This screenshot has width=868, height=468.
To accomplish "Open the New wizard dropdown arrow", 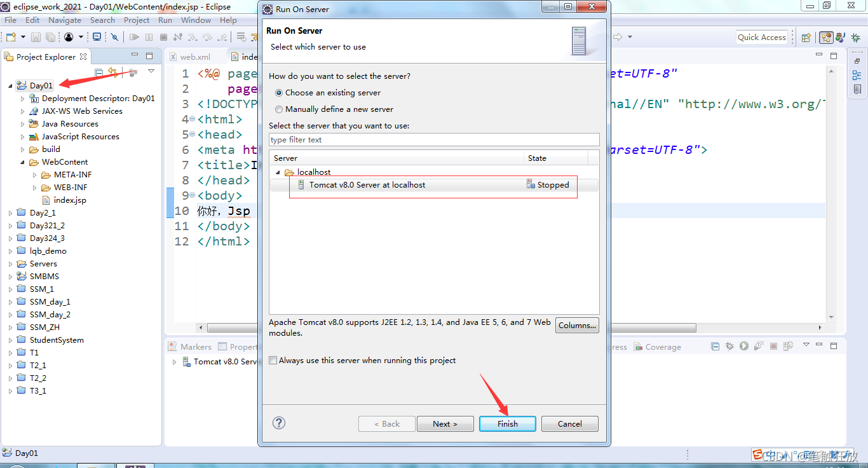I will [23, 38].
